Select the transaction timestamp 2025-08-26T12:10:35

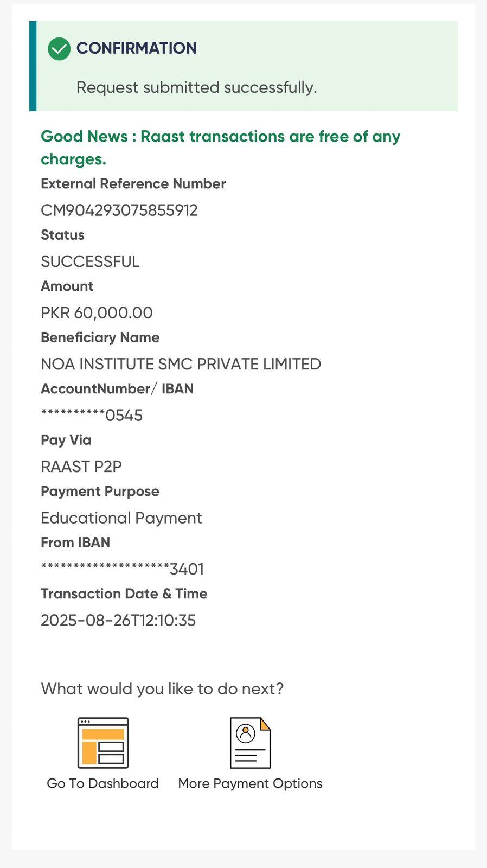tap(118, 621)
